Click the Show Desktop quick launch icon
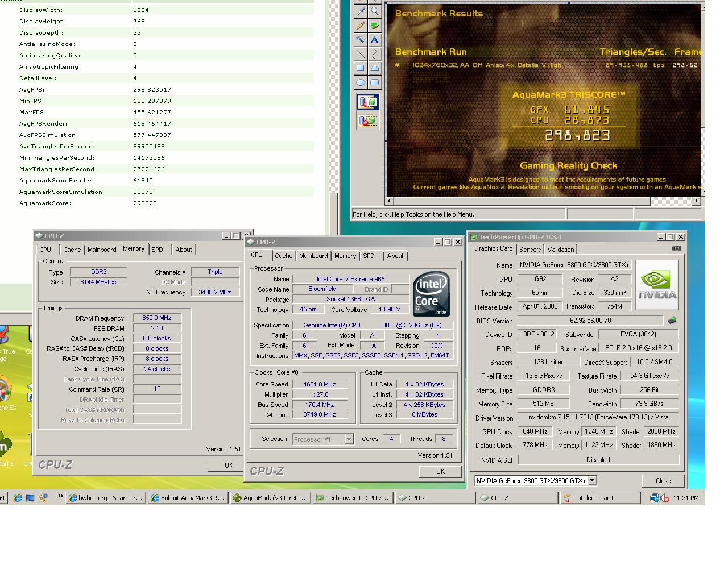 click(30, 498)
